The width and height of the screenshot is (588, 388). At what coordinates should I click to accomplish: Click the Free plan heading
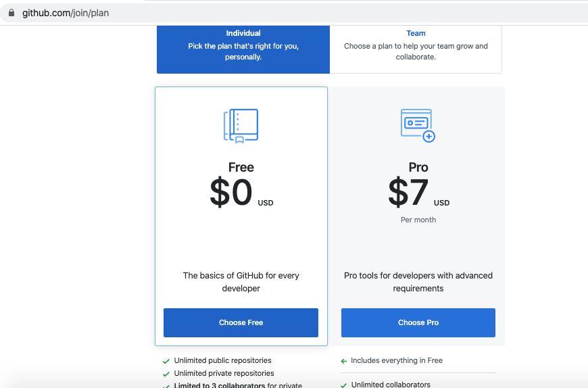pos(241,167)
